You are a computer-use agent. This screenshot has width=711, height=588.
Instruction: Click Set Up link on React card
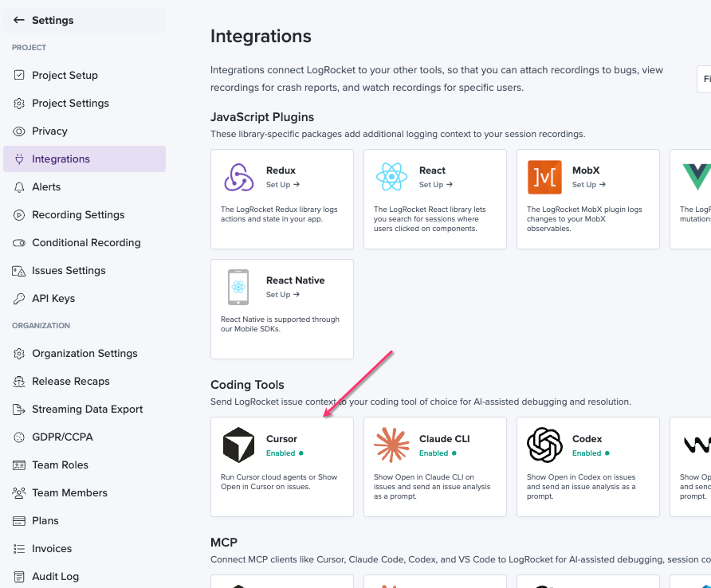(436, 185)
